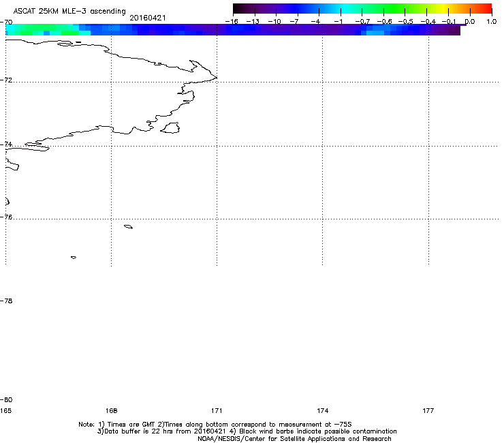
Task: Click the colorbar tick label 1.0
Action: 491,22
